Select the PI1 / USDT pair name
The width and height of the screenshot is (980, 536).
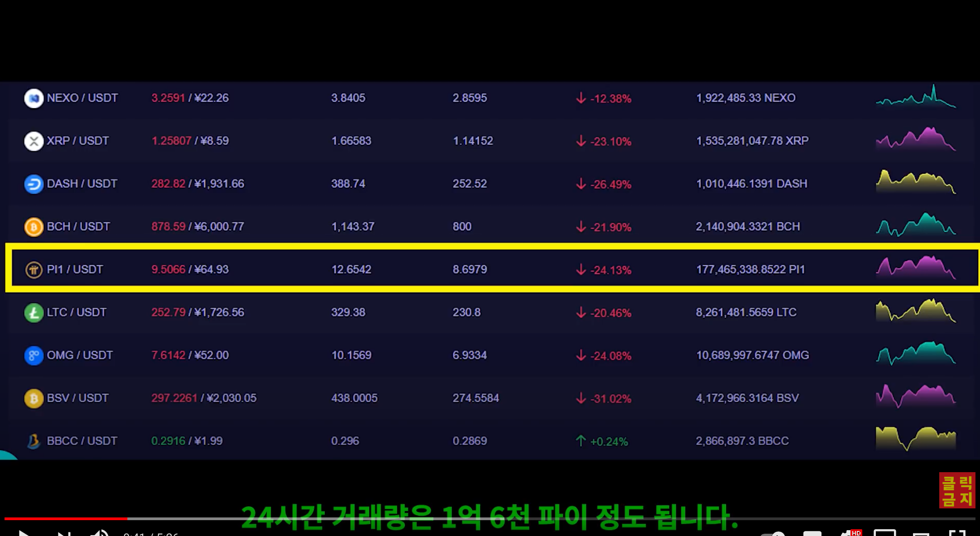(75, 269)
